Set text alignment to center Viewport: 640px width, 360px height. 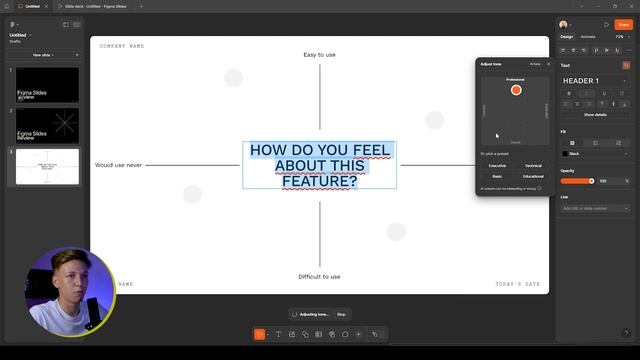pos(577,104)
